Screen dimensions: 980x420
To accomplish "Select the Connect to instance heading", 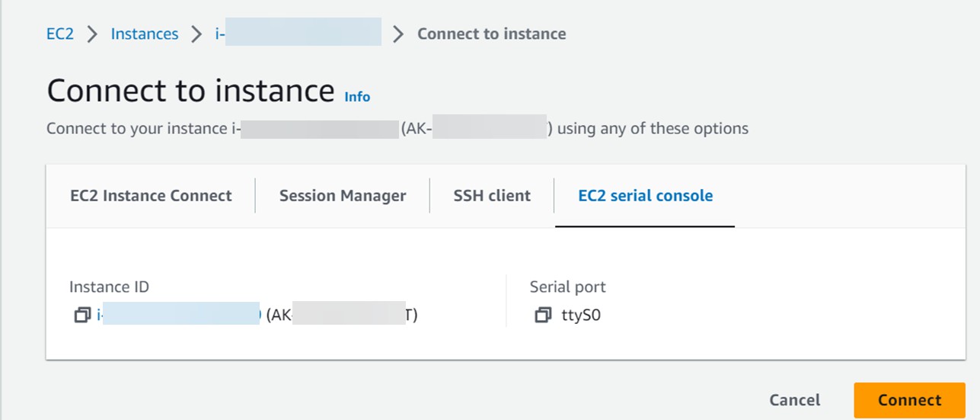I will click(x=191, y=90).
